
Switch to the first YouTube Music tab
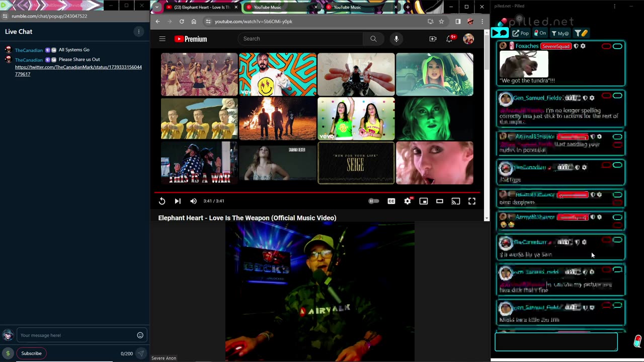[281, 8]
